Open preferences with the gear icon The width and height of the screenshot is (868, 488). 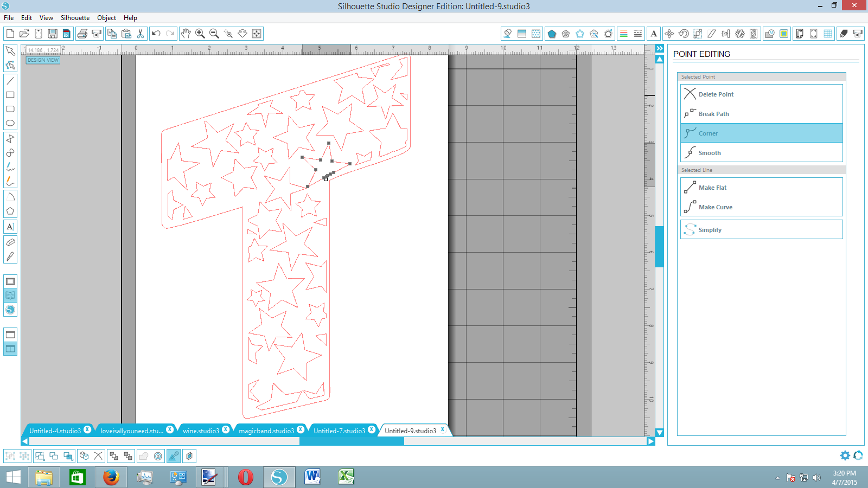click(x=845, y=455)
